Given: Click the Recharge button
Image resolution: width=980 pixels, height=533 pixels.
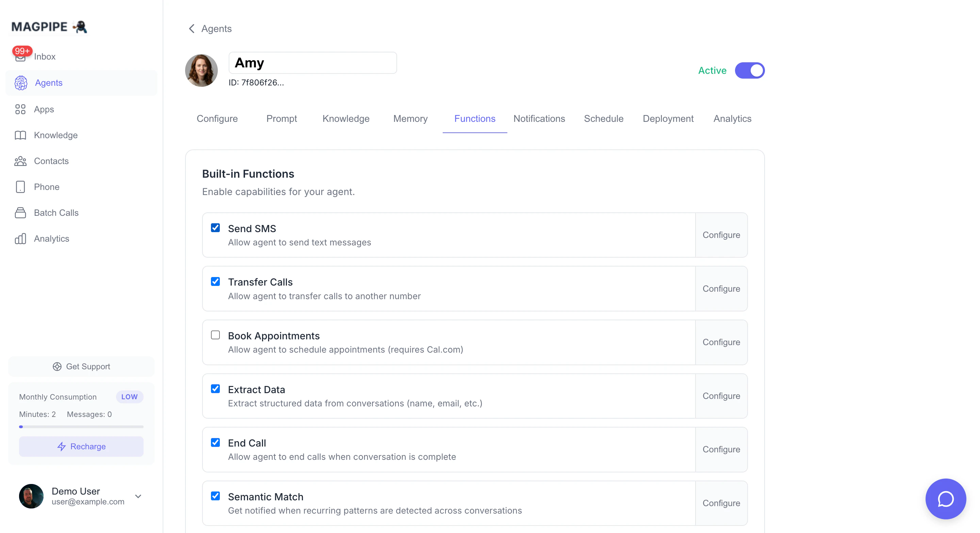Looking at the screenshot, I should pos(81,447).
